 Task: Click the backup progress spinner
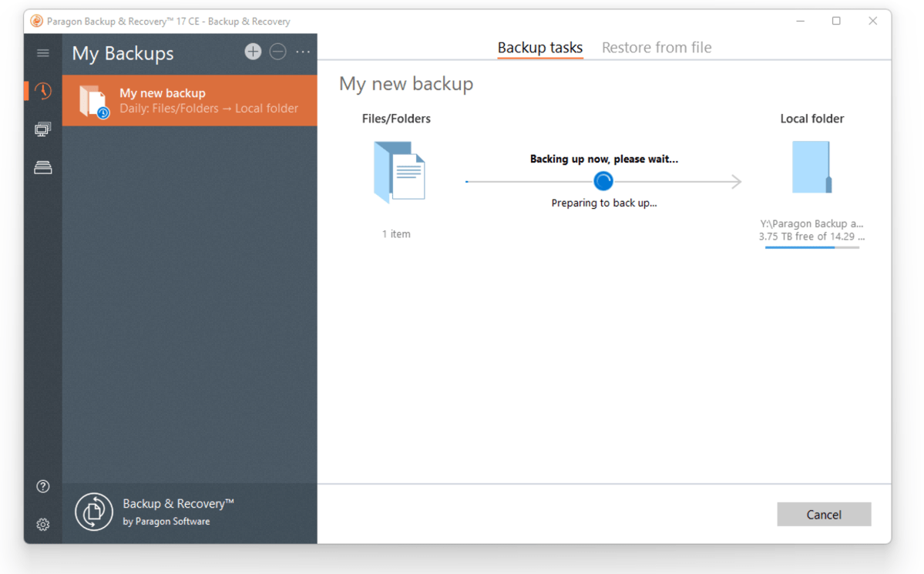(603, 181)
